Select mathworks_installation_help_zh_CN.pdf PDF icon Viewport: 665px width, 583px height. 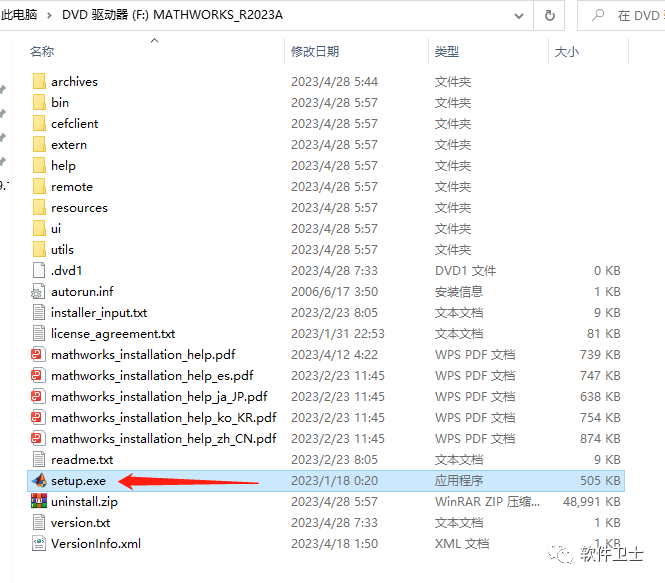[x=37, y=438]
